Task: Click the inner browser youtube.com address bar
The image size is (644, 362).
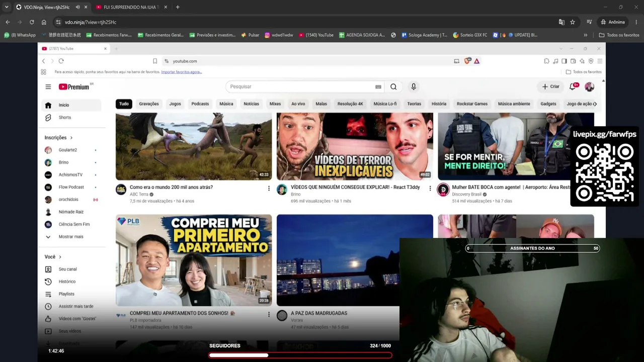Action: click(307, 61)
